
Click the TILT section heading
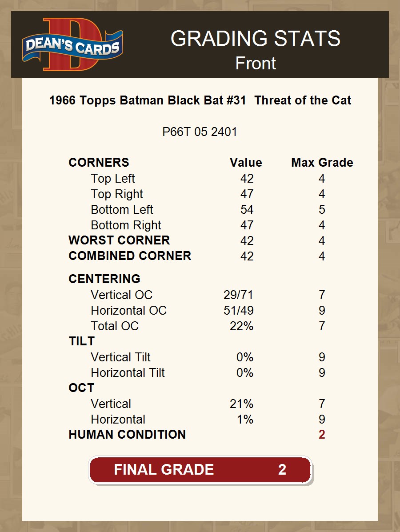[82, 341]
